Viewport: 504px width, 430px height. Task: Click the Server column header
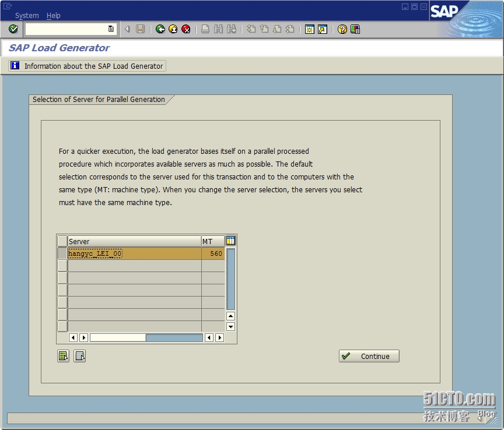point(134,241)
